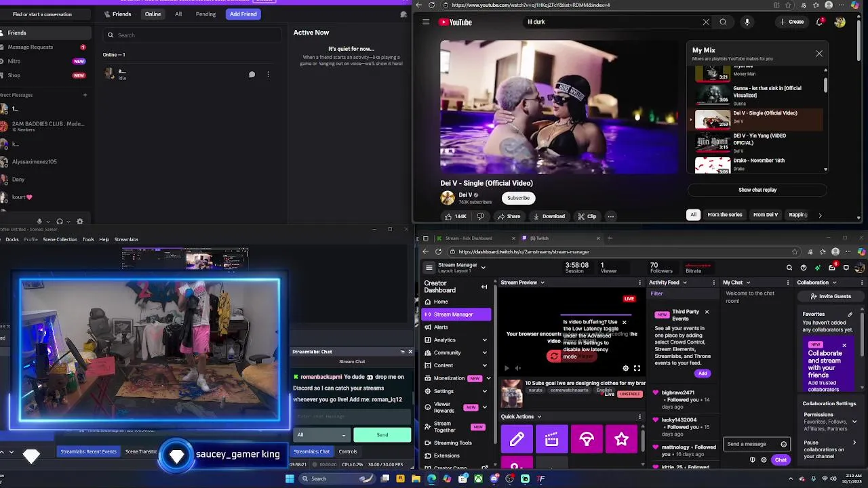Dislike the Dei V video
This screenshot has width=868, height=488.
(x=480, y=216)
